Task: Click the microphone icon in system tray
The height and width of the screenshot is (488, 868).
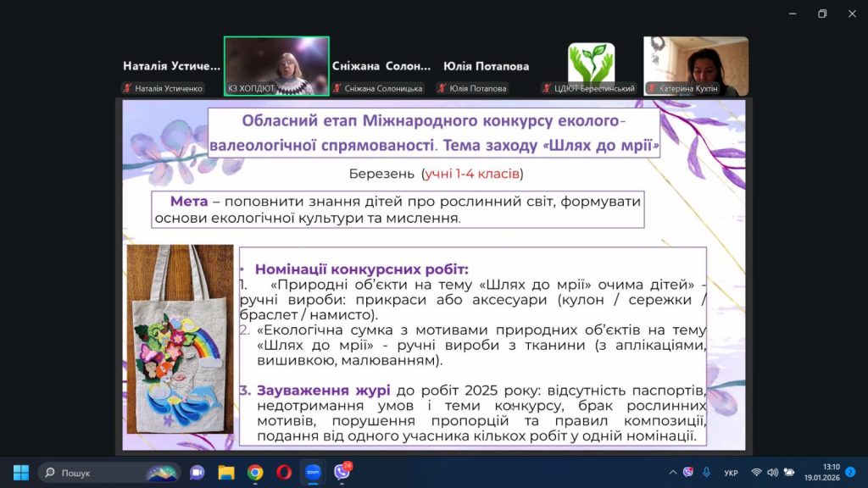Action: [x=705, y=472]
